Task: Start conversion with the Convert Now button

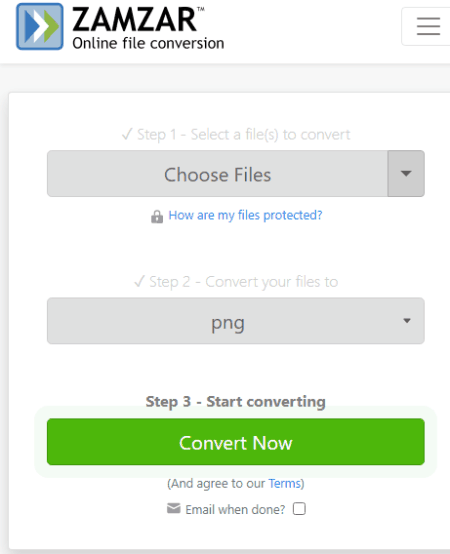Action: click(236, 442)
